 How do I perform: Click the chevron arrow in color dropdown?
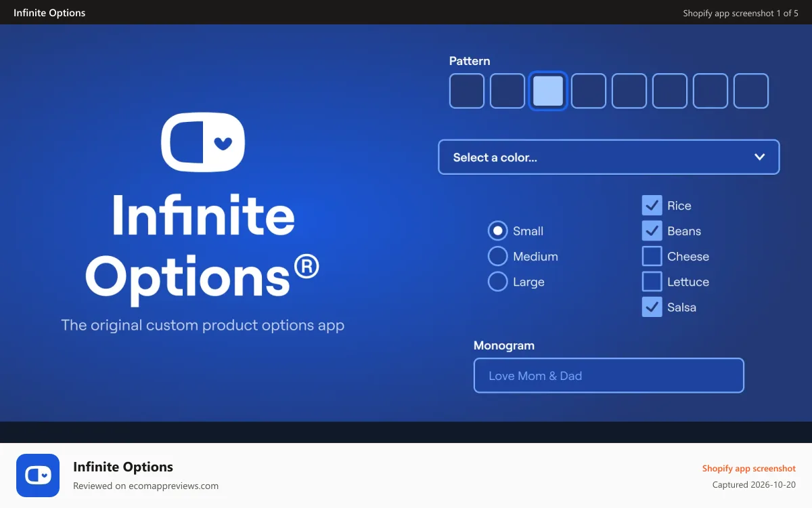point(760,157)
